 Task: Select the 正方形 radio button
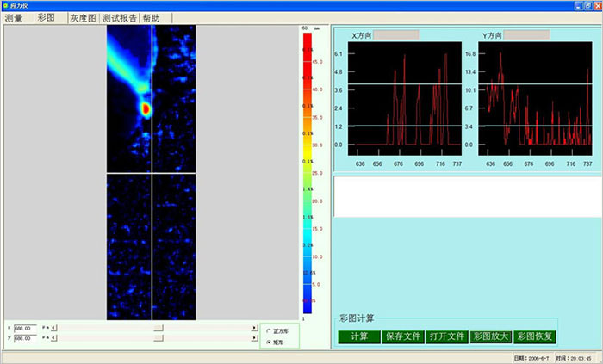coord(269,330)
